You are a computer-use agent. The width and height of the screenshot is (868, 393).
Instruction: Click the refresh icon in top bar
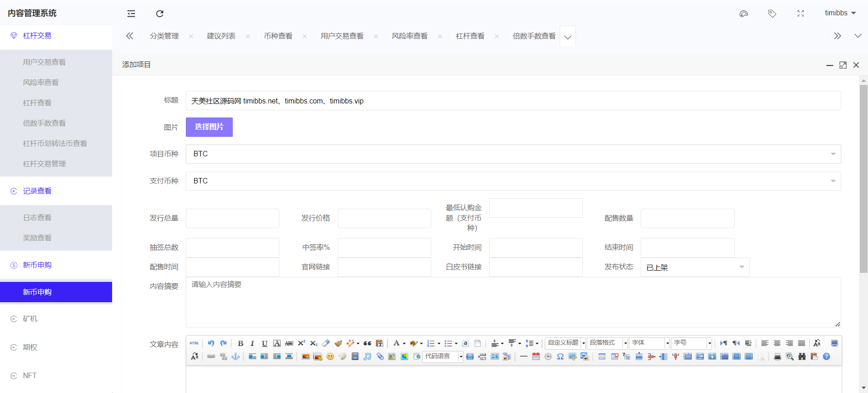pos(160,14)
